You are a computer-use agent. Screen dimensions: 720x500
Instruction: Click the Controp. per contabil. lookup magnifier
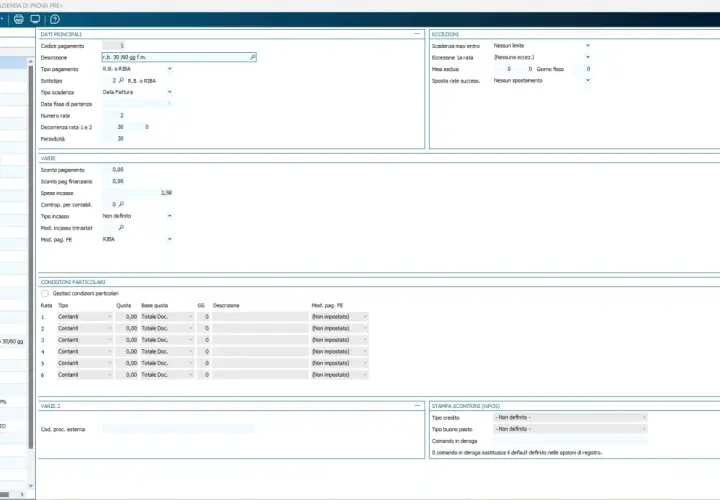click(121, 204)
